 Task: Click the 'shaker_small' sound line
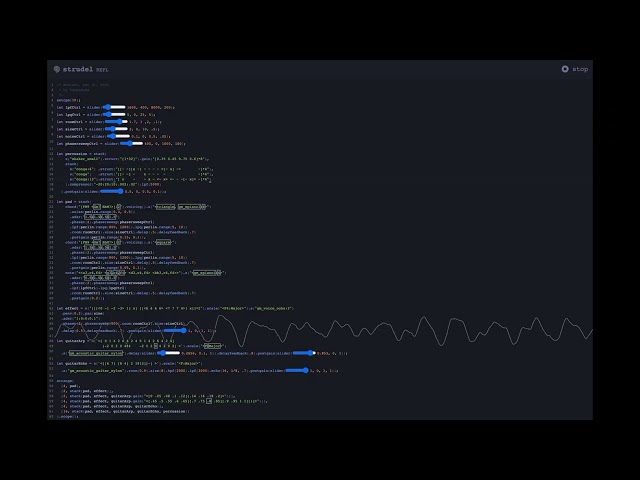(x=137, y=159)
